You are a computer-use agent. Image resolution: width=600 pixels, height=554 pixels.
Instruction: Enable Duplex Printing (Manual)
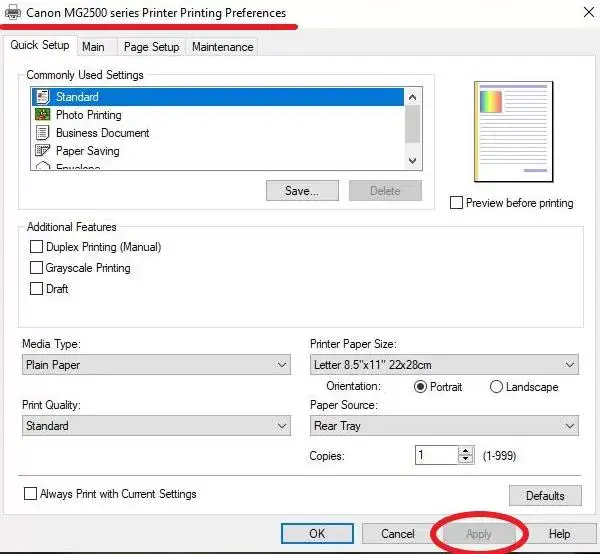36,247
